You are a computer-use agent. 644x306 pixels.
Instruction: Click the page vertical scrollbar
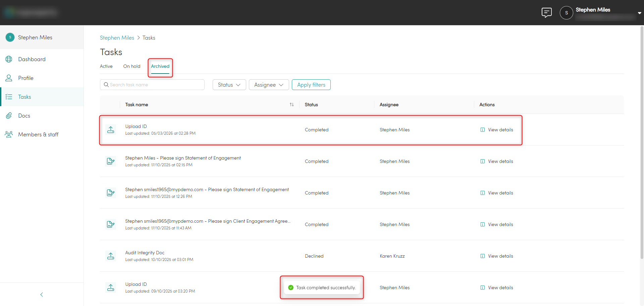642,143
